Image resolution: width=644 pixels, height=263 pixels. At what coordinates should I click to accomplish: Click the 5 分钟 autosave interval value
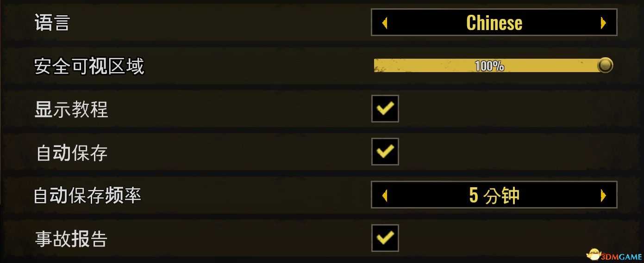[494, 196]
